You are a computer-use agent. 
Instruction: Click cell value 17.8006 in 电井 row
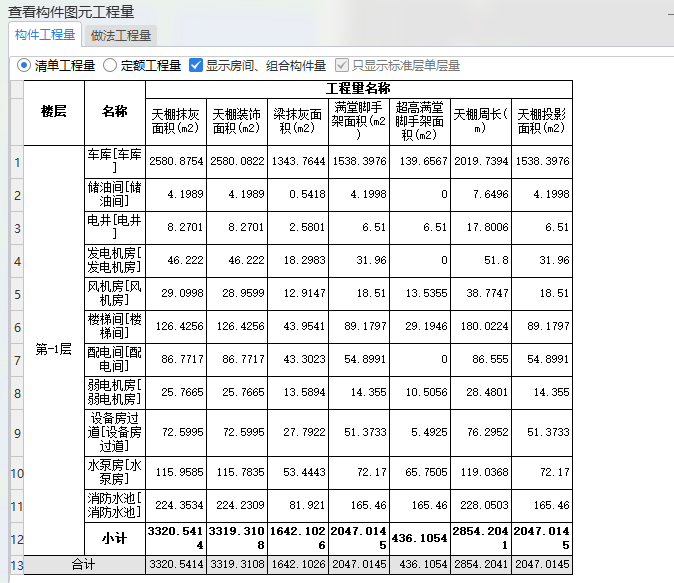pos(481,227)
